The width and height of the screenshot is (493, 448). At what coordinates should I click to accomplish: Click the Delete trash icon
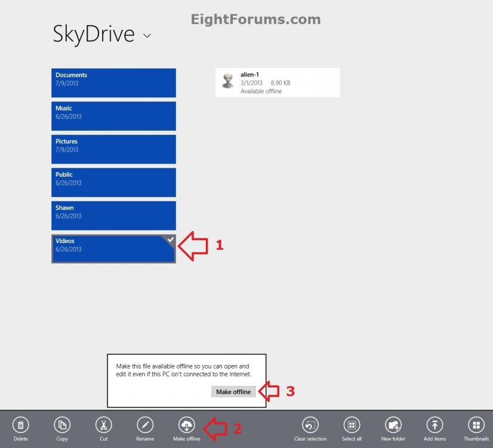click(x=21, y=425)
